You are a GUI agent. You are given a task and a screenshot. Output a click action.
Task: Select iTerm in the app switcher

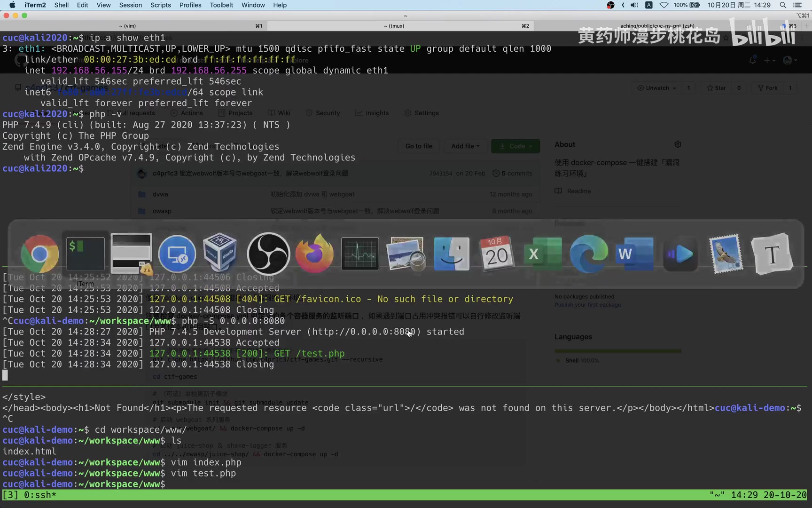86,254
